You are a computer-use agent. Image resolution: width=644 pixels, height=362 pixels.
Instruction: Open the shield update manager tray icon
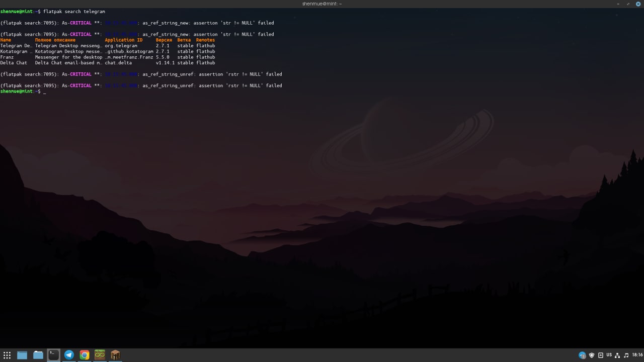592,355
